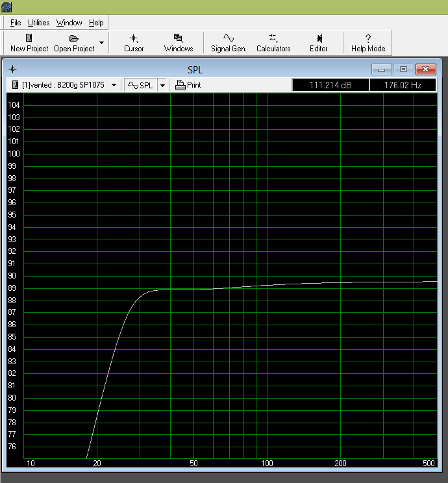Print the SPL graph

pyautogui.click(x=188, y=85)
